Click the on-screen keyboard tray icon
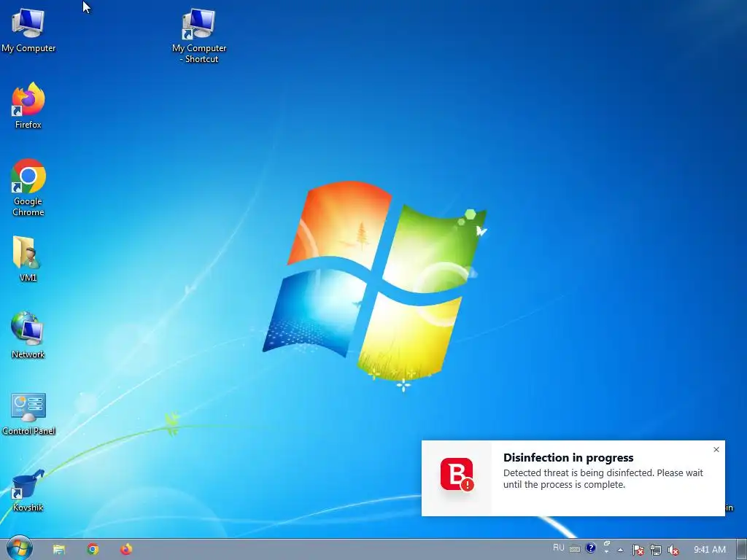Screen dimensions: 747x560 pos(575,549)
